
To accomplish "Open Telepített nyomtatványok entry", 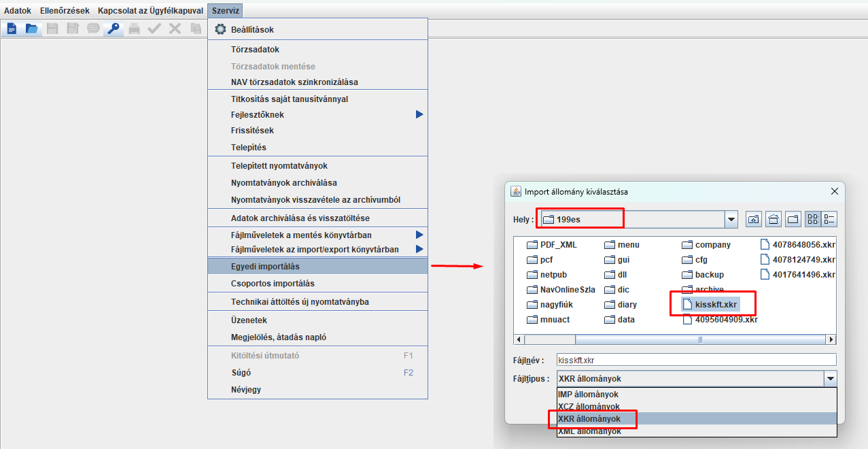I will click(317, 166).
